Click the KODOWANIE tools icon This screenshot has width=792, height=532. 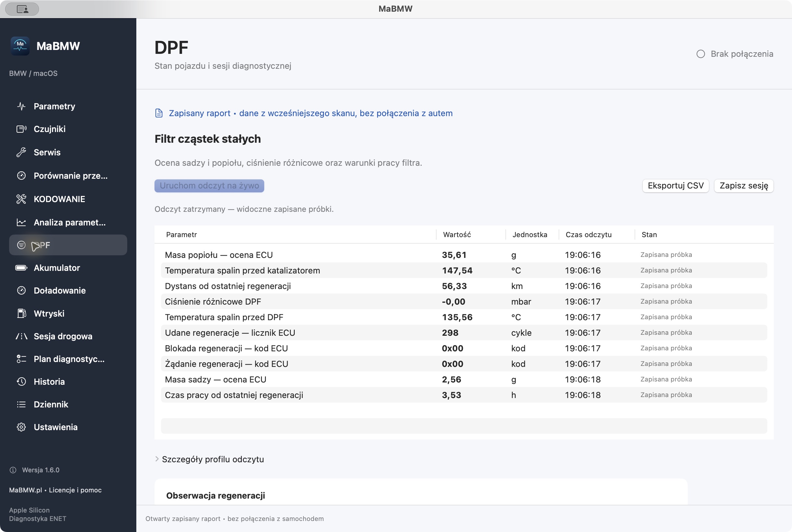(21, 199)
